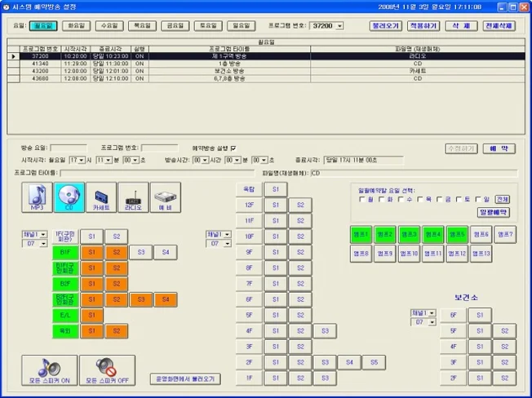
Task: Enable amplifier 앰프9
Action: pyautogui.click(x=385, y=254)
